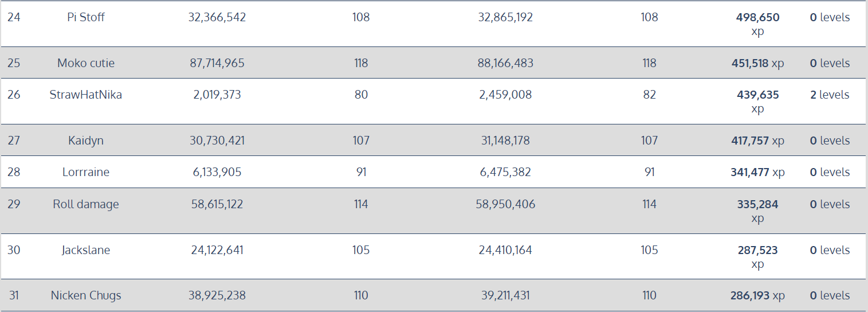Image resolution: width=868 pixels, height=312 pixels.
Task: Select ending XP value 58,950,406
Action: [505, 204]
